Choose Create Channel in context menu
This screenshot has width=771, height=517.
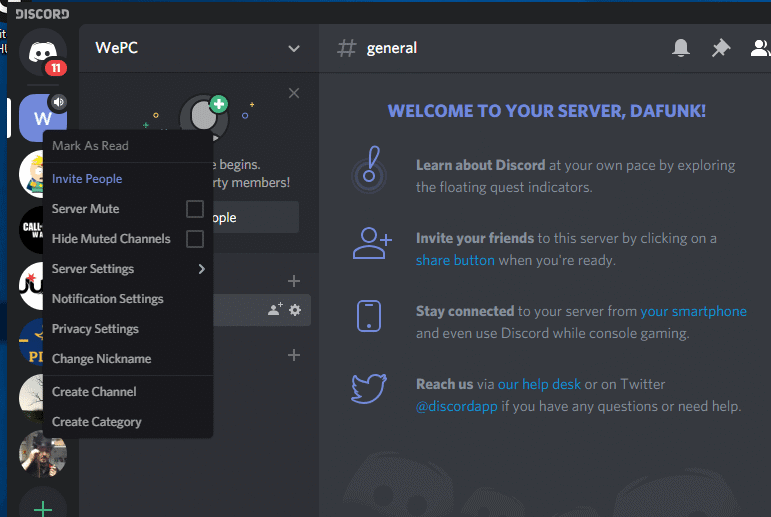tap(128, 392)
